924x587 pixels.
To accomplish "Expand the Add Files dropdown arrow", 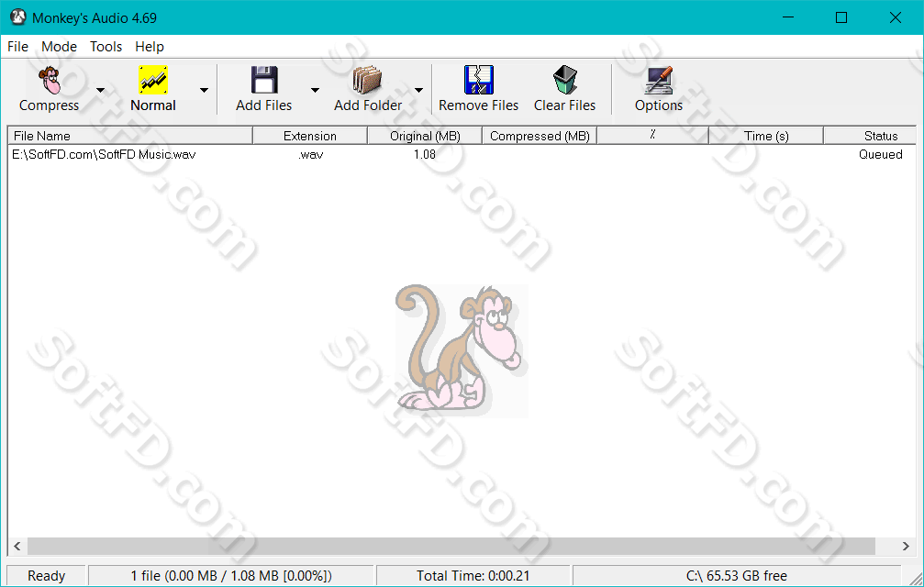I will [315, 90].
